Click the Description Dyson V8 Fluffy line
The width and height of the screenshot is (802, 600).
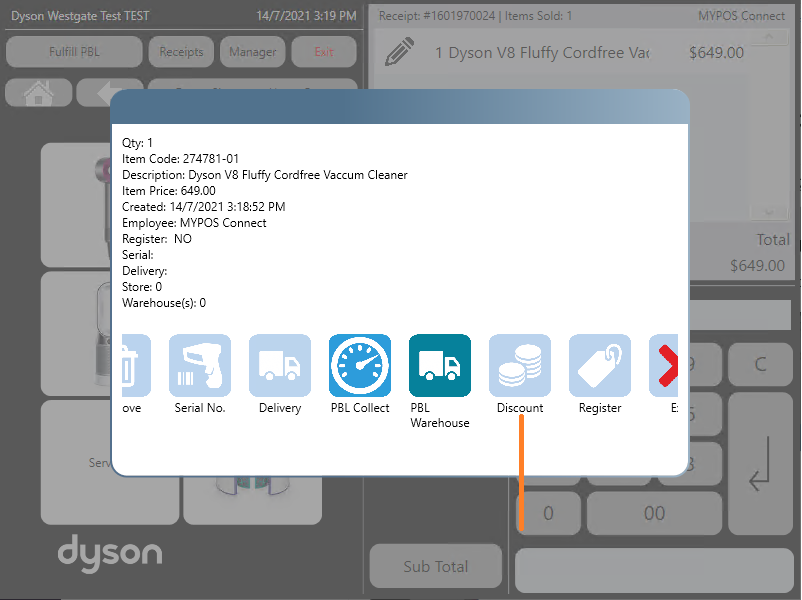264,175
